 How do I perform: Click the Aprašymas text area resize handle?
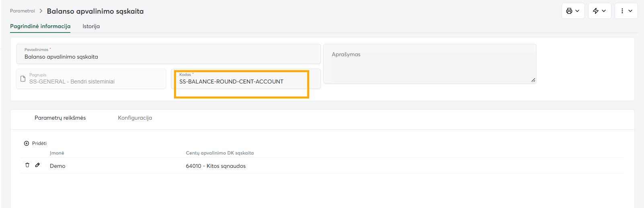pyautogui.click(x=533, y=80)
